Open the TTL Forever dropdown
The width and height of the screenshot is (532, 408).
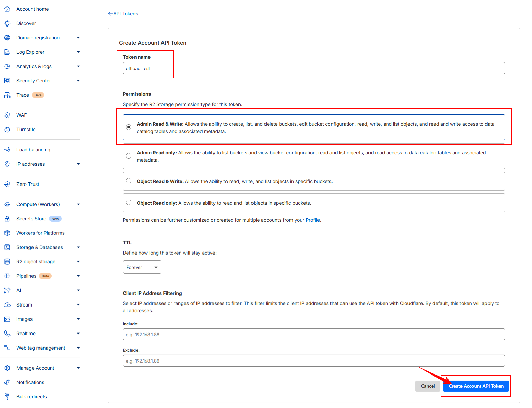click(142, 267)
